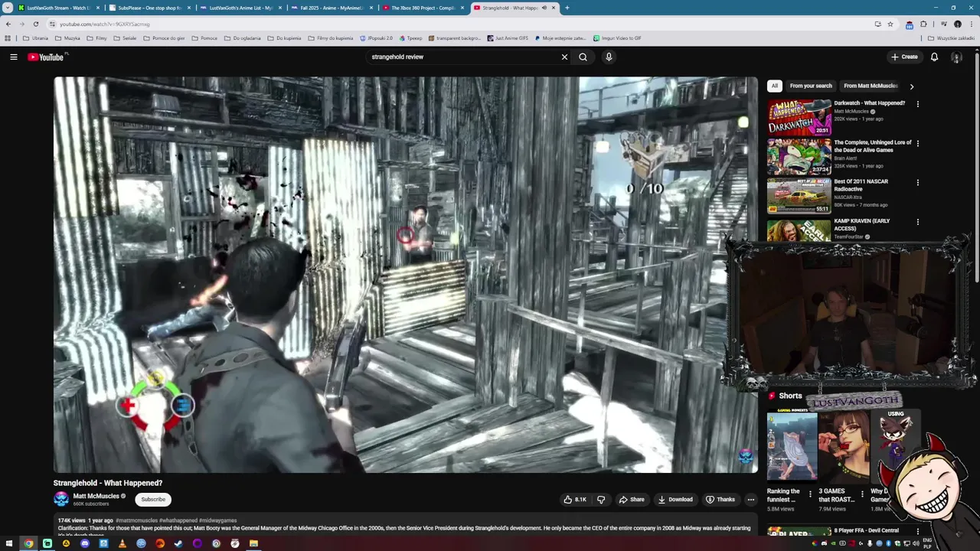Open the Muzyka bookmarks folder
980x551 pixels.
coord(67,38)
